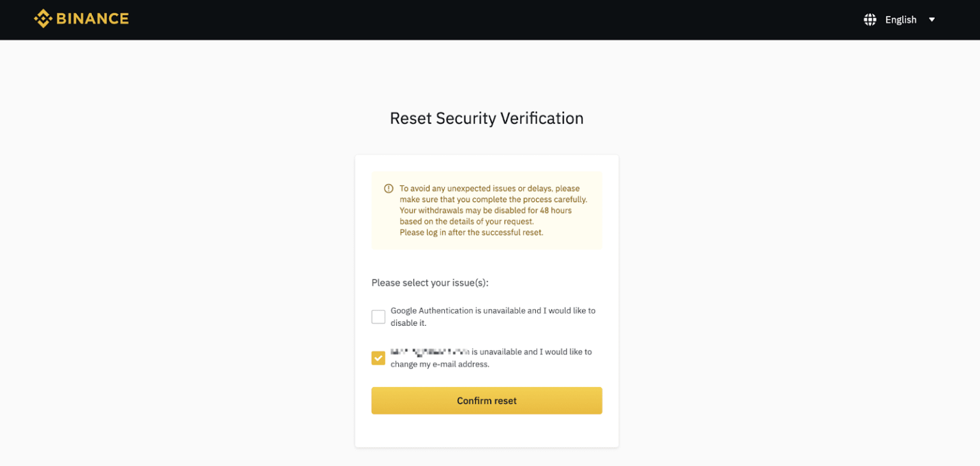
Task: Click the circled exclamation icon beside the alert text
Action: pos(388,188)
